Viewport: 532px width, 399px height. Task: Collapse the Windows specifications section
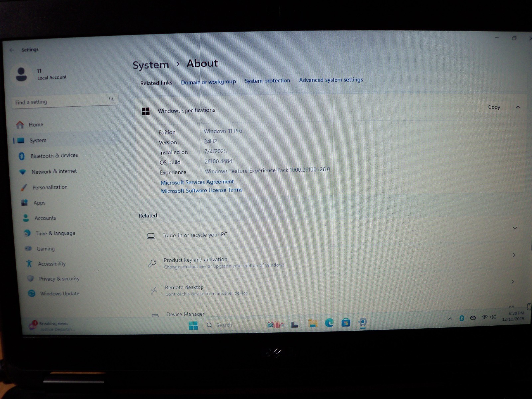pyautogui.click(x=518, y=107)
